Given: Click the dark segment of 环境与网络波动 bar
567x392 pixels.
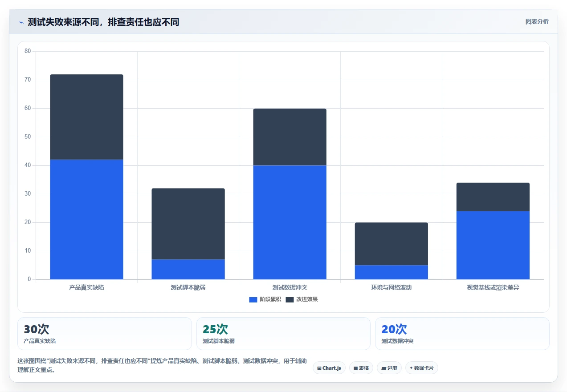Looking at the screenshot, I should point(391,244).
